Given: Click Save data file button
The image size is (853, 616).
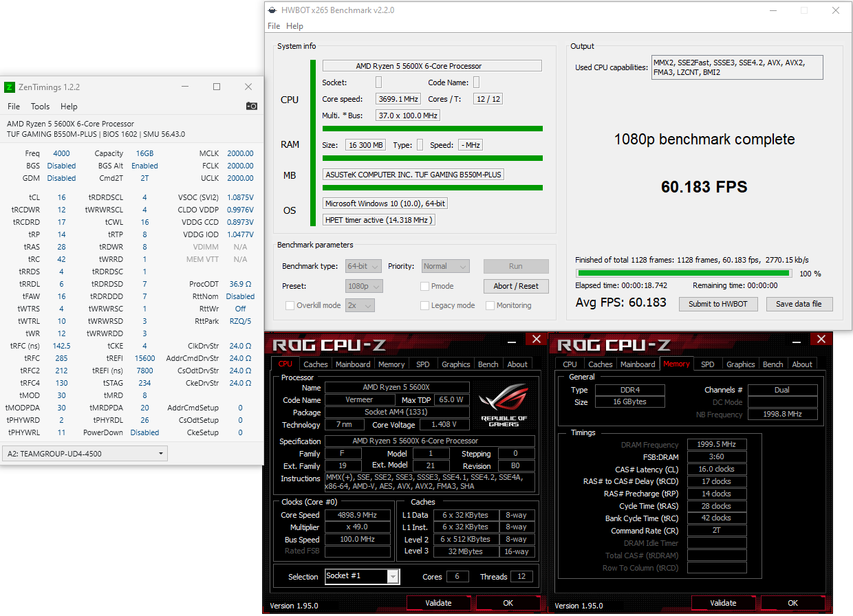Looking at the screenshot, I should 799,304.
